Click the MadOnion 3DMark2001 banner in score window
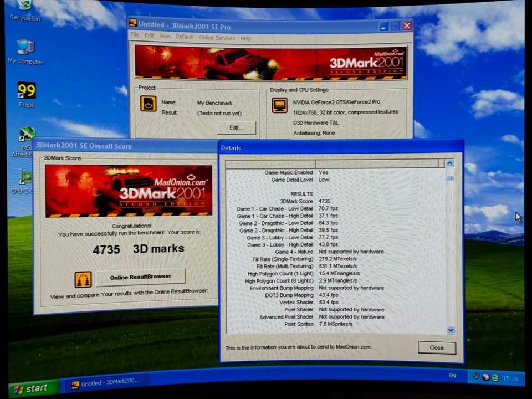 pyautogui.click(x=128, y=191)
